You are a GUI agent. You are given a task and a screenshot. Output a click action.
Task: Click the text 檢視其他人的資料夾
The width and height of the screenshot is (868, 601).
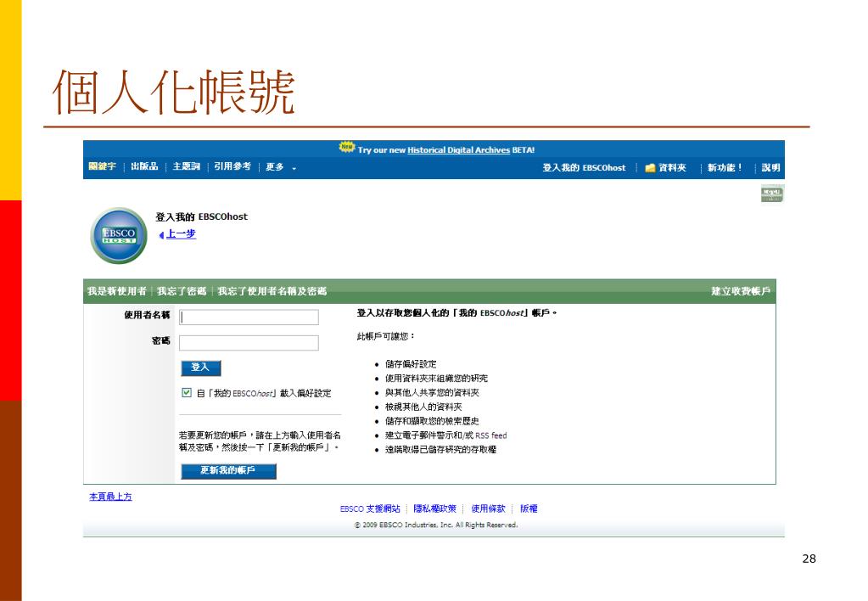(x=423, y=407)
